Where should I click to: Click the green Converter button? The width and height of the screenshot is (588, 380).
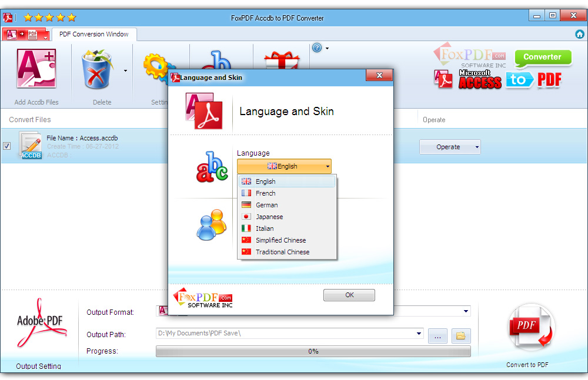click(x=543, y=58)
